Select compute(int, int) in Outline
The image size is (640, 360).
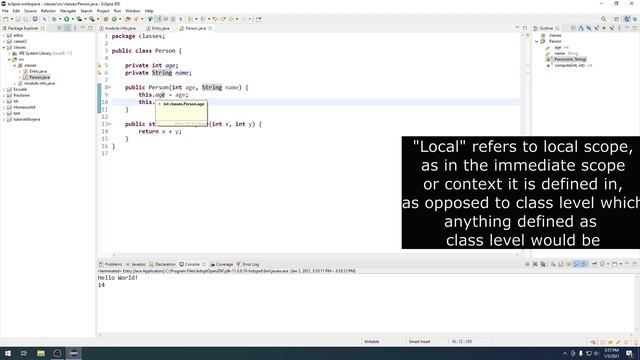(569, 65)
